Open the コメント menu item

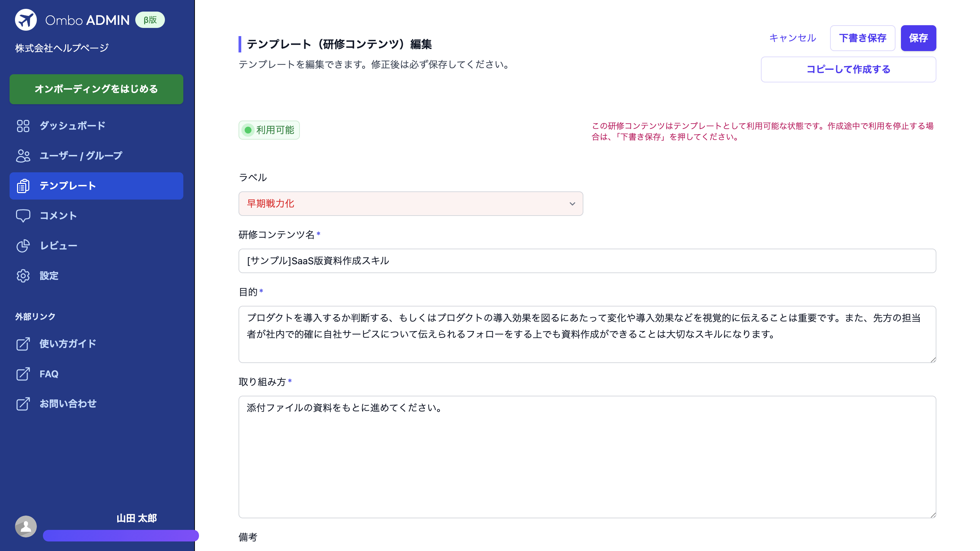pyautogui.click(x=96, y=216)
